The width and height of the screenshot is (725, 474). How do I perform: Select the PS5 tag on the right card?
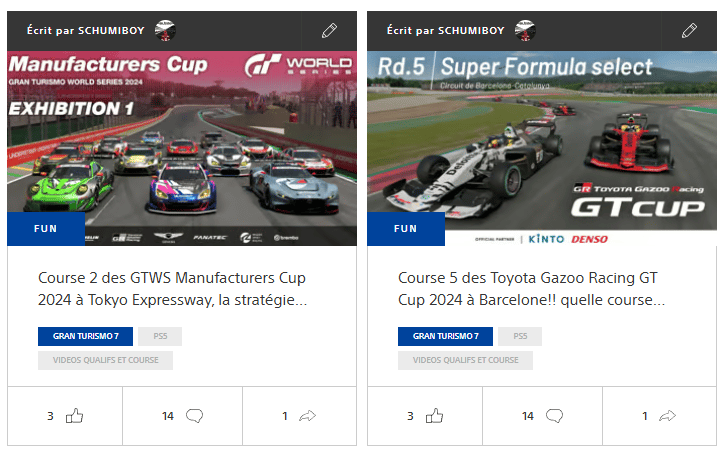(520, 336)
